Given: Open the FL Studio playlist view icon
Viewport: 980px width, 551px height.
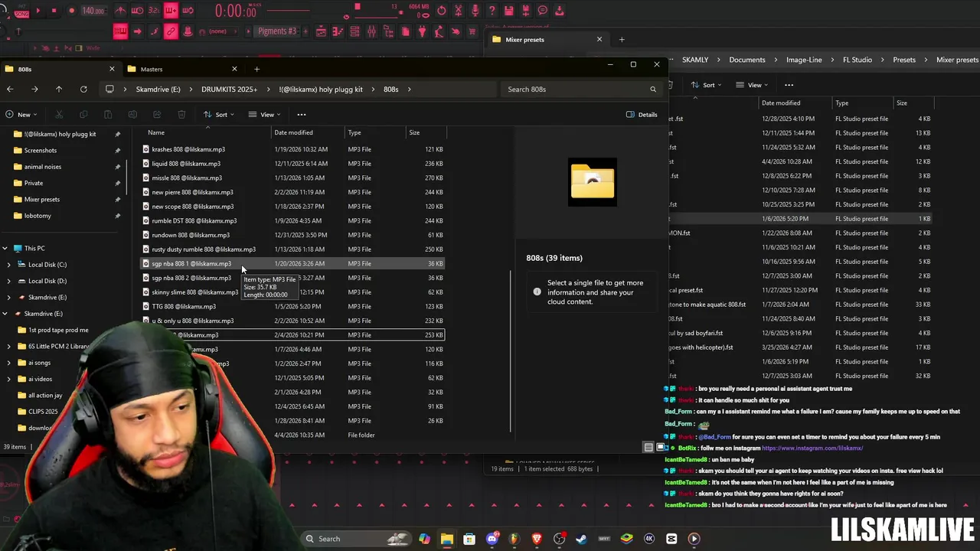Looking at the screenshot, I should (321, 31).
